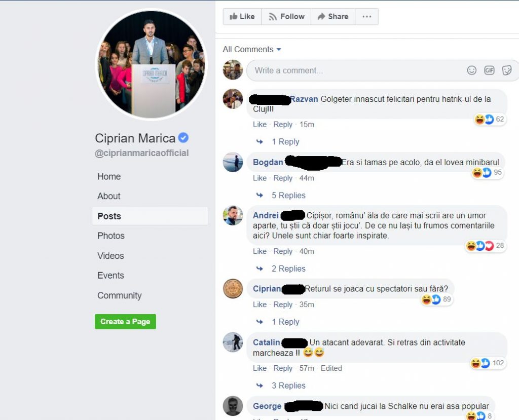Open the GIF picker in comment box
The image size is (519, 420).
[x=489, y=70]
